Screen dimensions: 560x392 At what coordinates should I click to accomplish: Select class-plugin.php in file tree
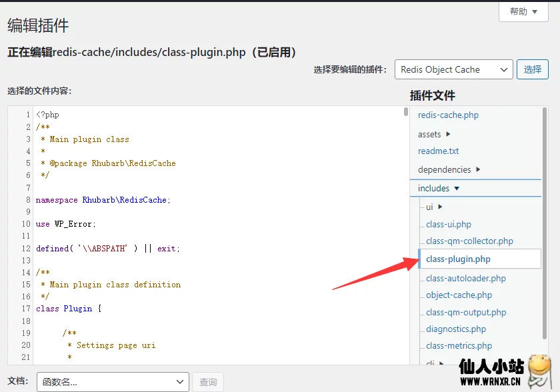(479, 259)
